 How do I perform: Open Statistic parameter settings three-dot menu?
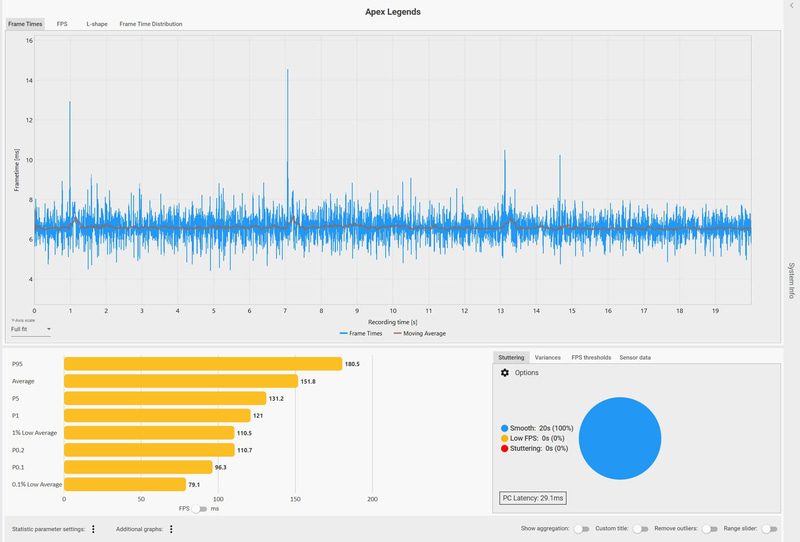click(93, 529)
